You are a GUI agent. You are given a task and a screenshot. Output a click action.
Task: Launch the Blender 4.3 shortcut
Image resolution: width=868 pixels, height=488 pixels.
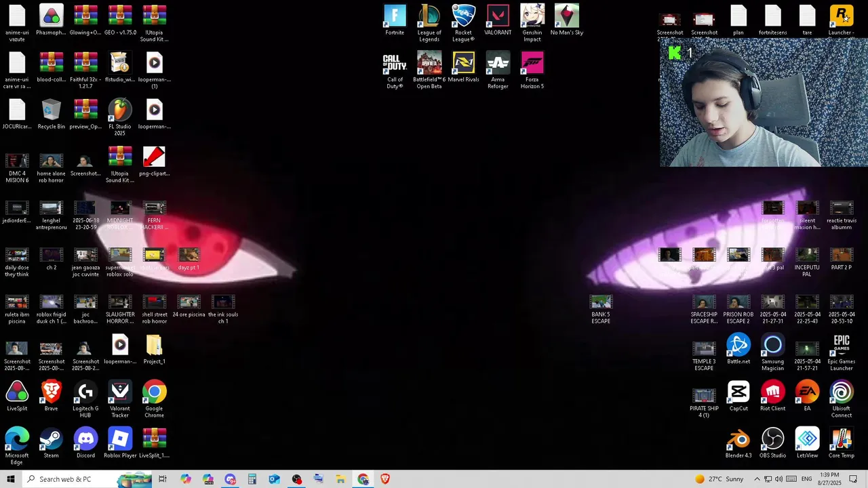[x=738, y=443]
